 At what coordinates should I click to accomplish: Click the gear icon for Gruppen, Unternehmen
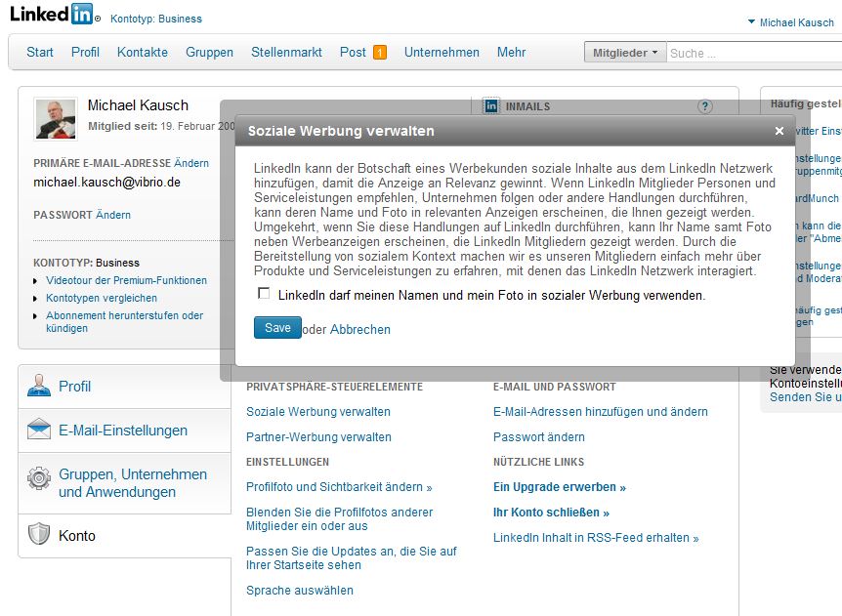click(x=39, y=478)
